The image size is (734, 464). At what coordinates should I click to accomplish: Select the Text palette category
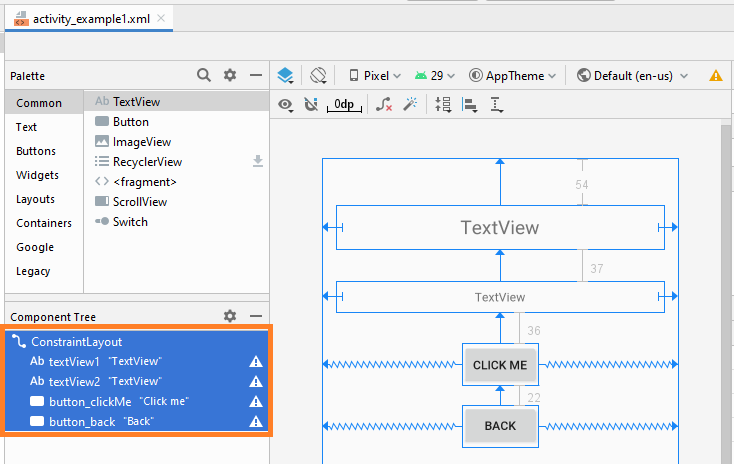click(x=44, y=127)
